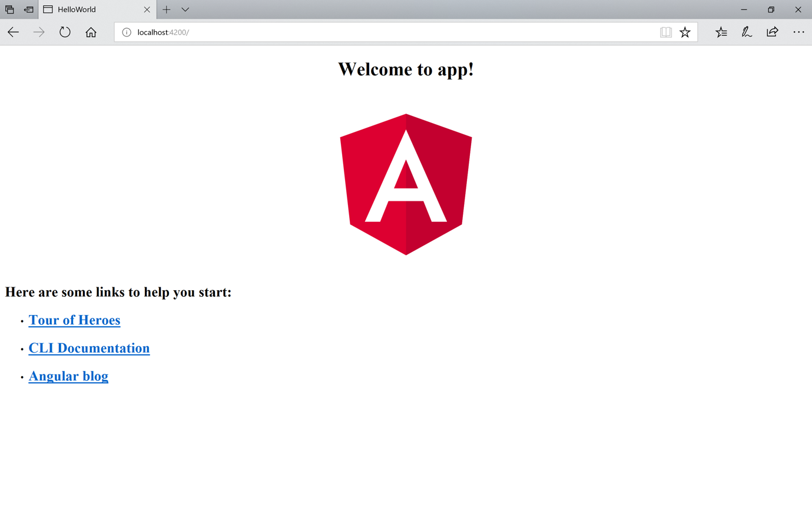Select the HelloWorld tab
Image resolution: width=812 pixels, height=531 pixels.
97,9
